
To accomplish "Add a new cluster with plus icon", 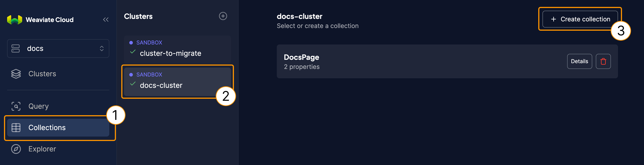I will click(x=223, y=16).
